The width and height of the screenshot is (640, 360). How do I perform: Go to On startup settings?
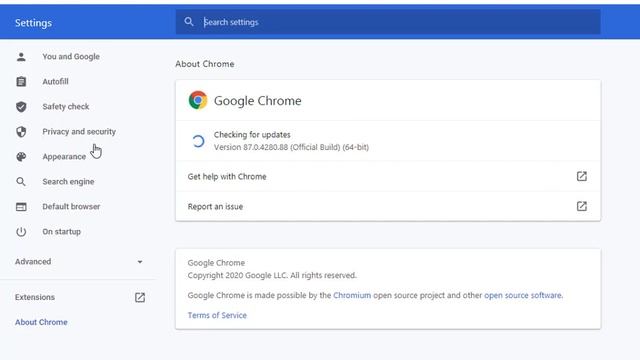pyautogui.click(x=62, y=231)
